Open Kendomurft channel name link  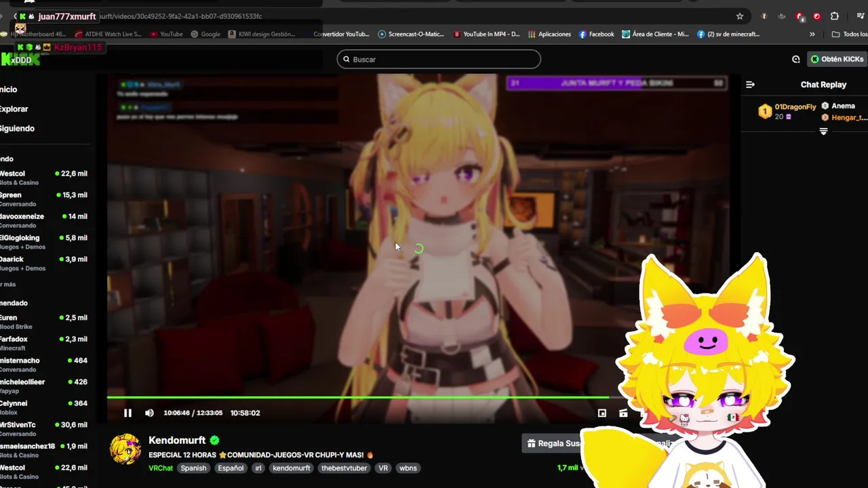click(x=177, y=441)
